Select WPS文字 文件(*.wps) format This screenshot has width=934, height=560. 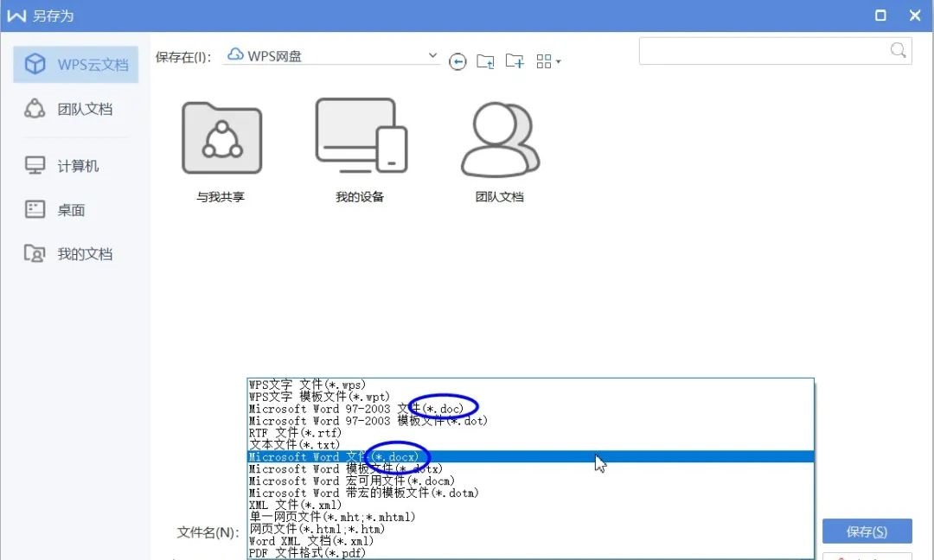tap(530, 385)
